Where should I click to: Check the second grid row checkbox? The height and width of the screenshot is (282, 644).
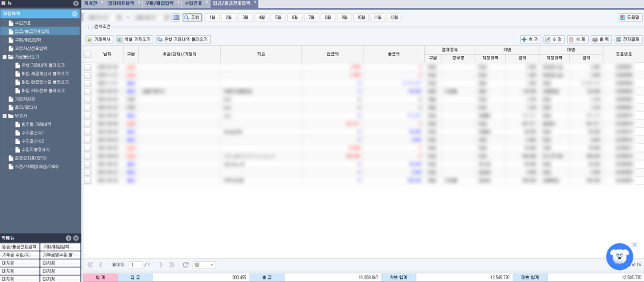(x=87, y=75)
